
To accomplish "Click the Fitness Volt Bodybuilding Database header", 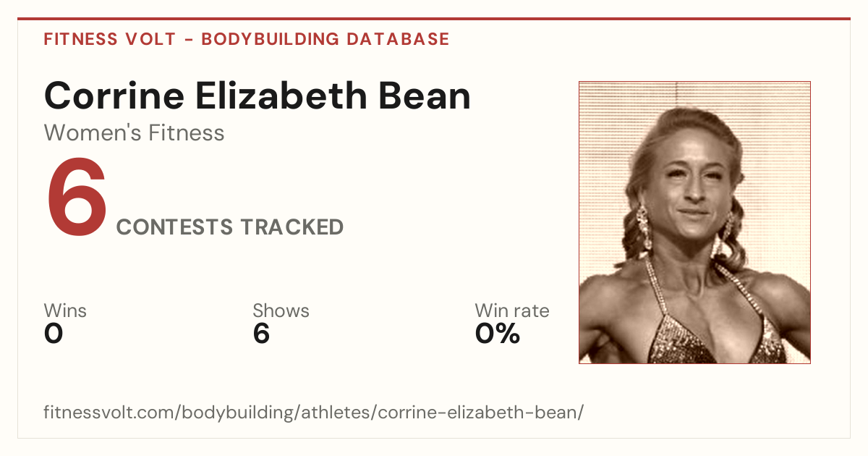I will click(x=247, y=39).
